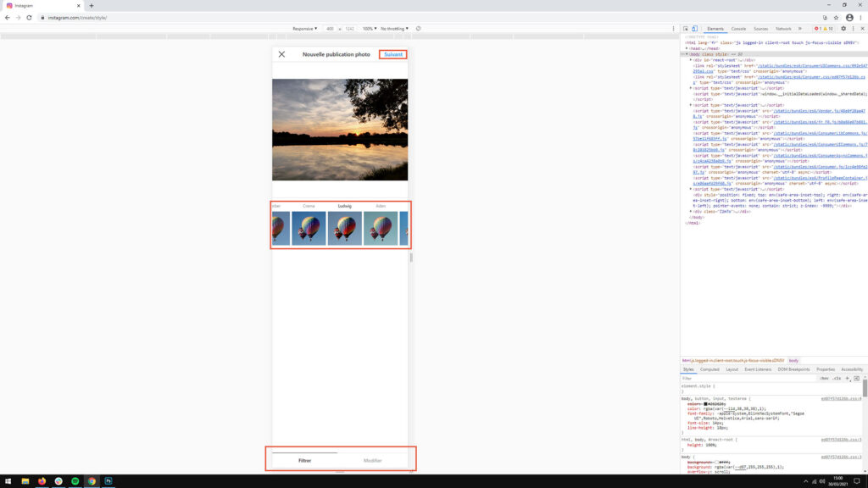
Task: Click the styles pane scrollbar
Action: coord(865,387)
